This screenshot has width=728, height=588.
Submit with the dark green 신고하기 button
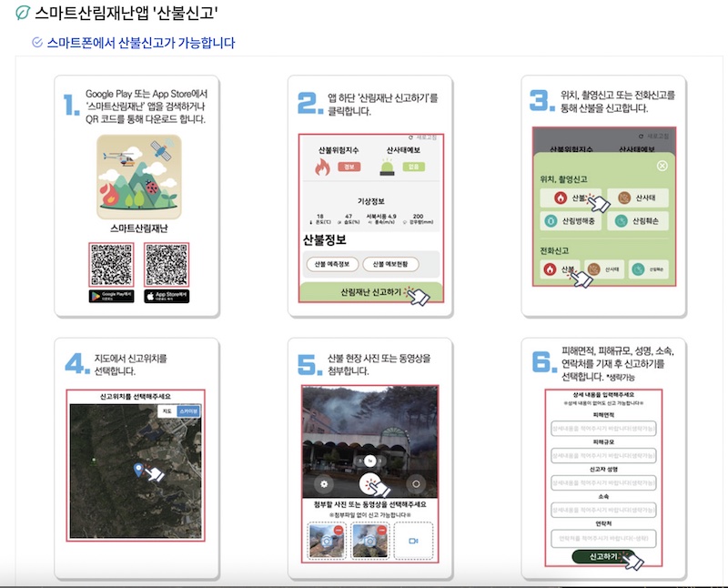[x=603, y=556]
